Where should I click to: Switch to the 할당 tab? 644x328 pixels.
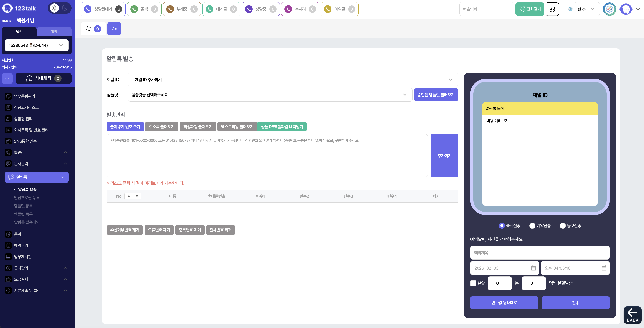pos(54,31)
